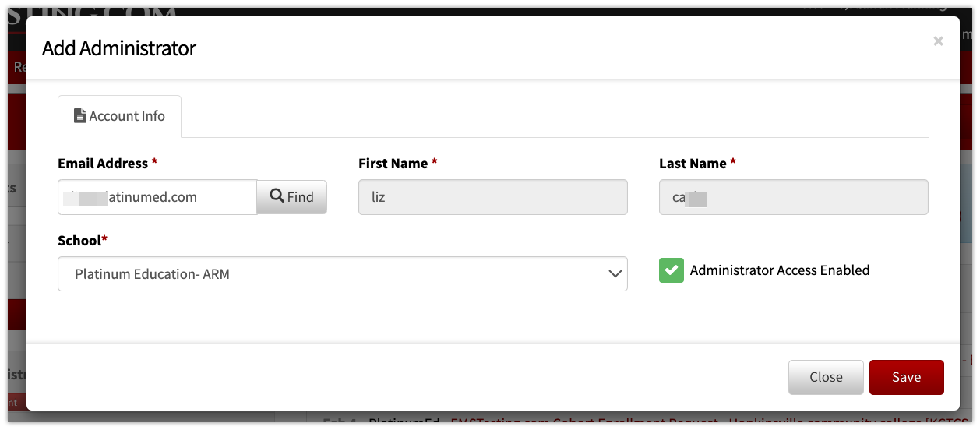Click the magnifying glass icon beside Find
The height and width of the screenshot is (430, 980).
[277, 196]
